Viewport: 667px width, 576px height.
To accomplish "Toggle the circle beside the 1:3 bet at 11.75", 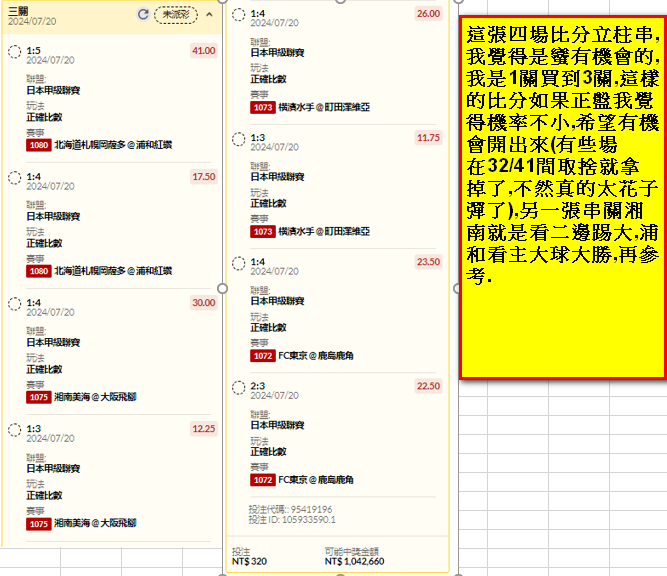I will (238, 139).
